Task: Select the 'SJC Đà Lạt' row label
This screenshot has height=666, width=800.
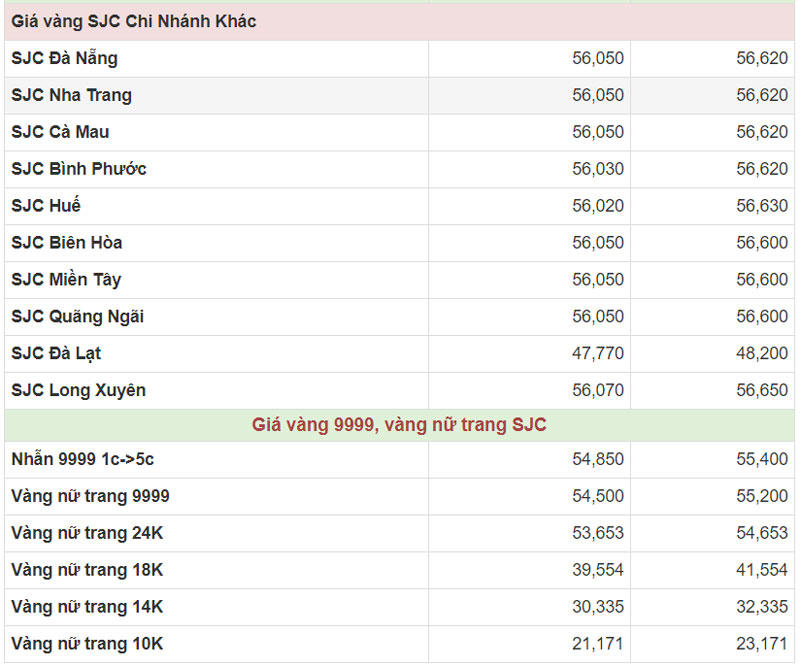Action: click(56, 354)
